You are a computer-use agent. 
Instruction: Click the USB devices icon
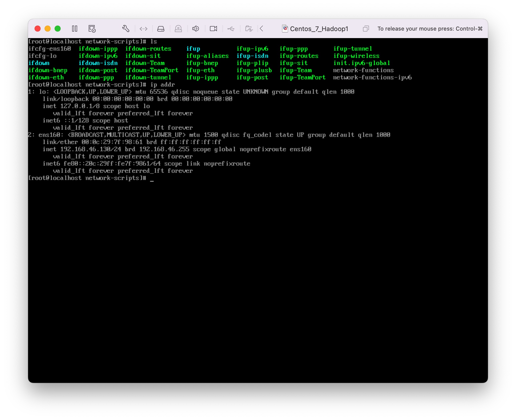click(x=231, y=29)
